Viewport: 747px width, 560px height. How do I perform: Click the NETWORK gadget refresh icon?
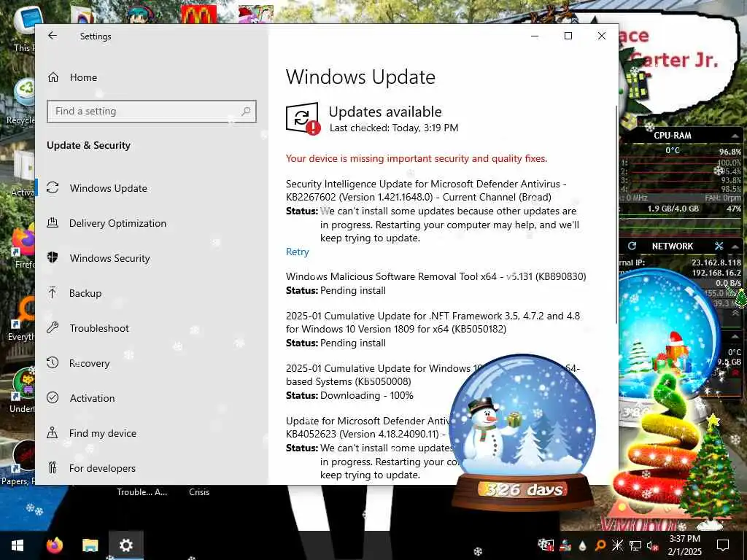click(632, 246)
